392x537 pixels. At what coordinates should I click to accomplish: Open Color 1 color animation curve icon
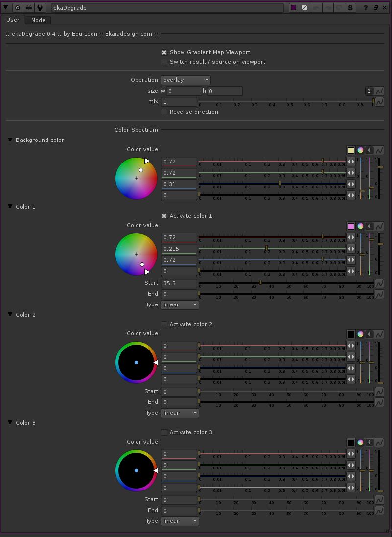(x=379, y=226)
